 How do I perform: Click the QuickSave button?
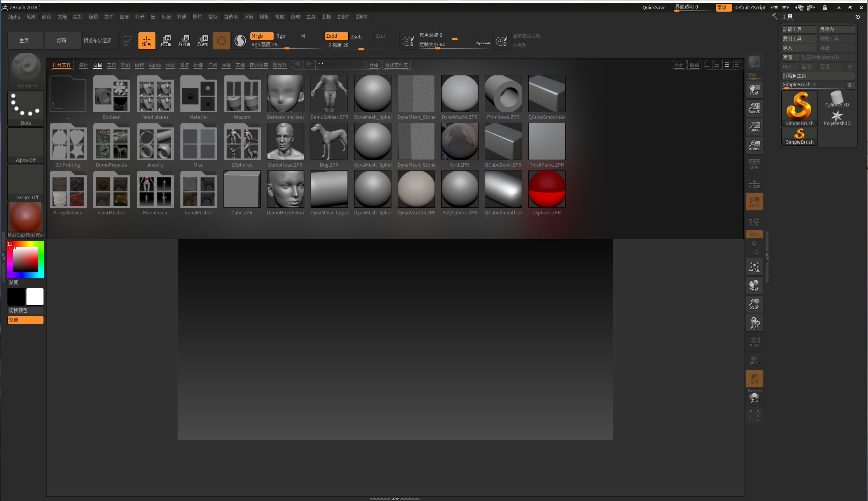point(653,7)
